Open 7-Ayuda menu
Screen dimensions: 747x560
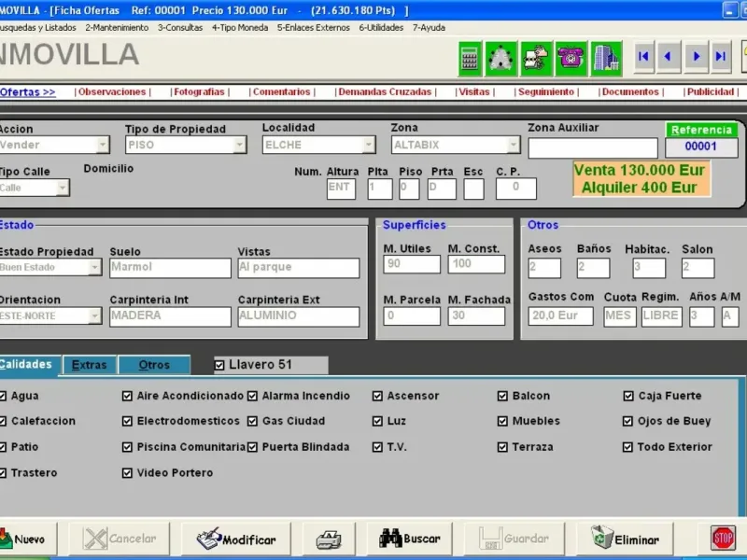(429, 28)
